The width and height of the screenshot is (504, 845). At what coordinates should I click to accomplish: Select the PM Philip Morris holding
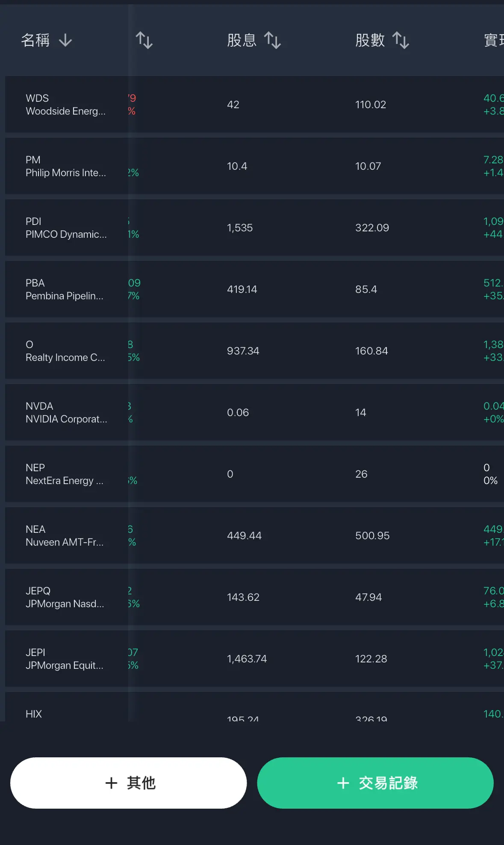pyautogui.click(x=254, y=166)
